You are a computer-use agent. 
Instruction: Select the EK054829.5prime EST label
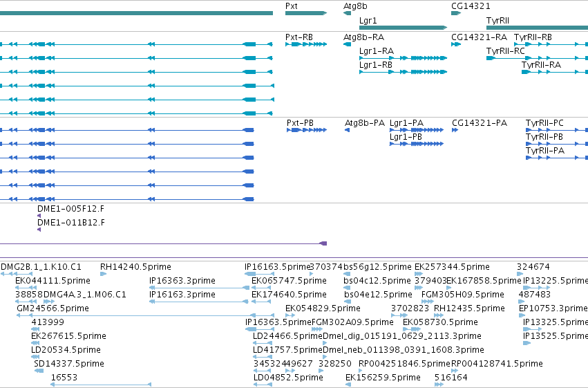(323, 309)
